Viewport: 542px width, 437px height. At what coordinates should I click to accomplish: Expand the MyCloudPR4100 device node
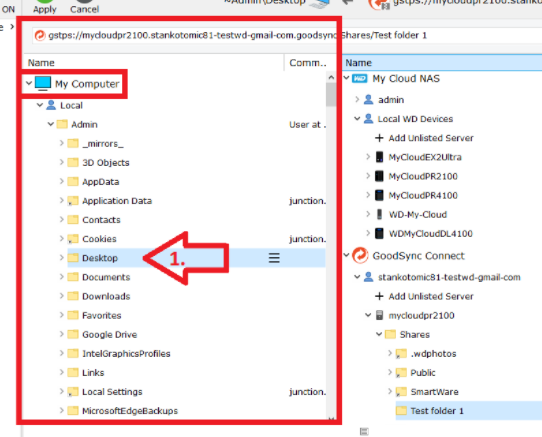click(368, 195)
